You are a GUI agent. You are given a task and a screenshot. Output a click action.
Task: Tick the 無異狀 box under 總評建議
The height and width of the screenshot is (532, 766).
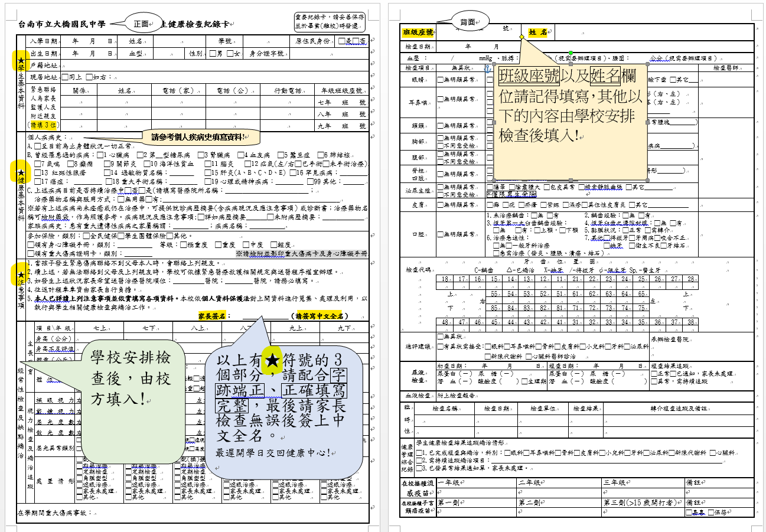pos(440,337)
